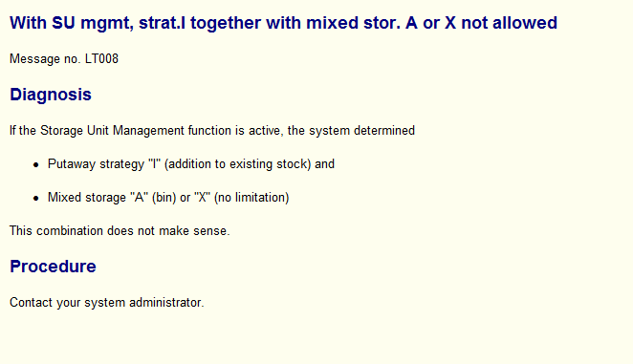
Task: Click "not allowed" in the title
Action: [x=509, y=23]
